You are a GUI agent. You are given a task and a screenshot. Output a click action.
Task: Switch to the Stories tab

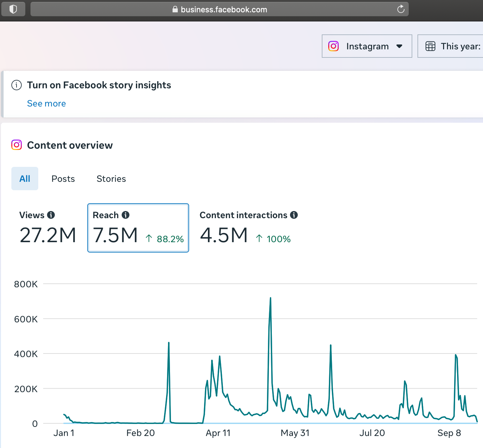pyautogui.click(x=111, y=179)
